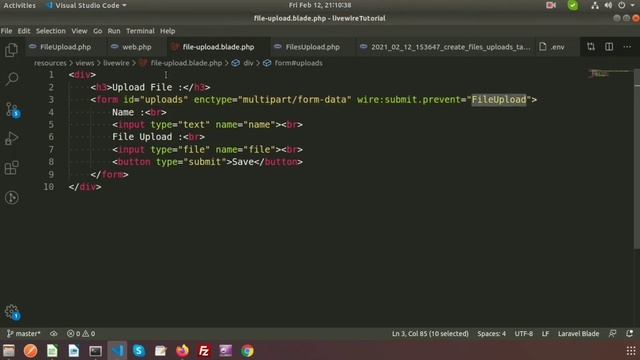Screen dimensions: 640x360
Task: Click the Ln 3, Col 85 cursor position
Action: tap(430, 334)
